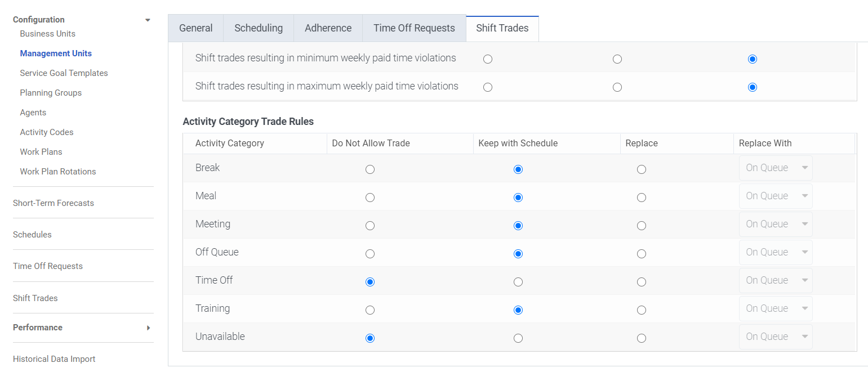Open Replace With dropdown for Break
Image resolution: width=868 pixels, height=372 pixels.
[776, 168]
